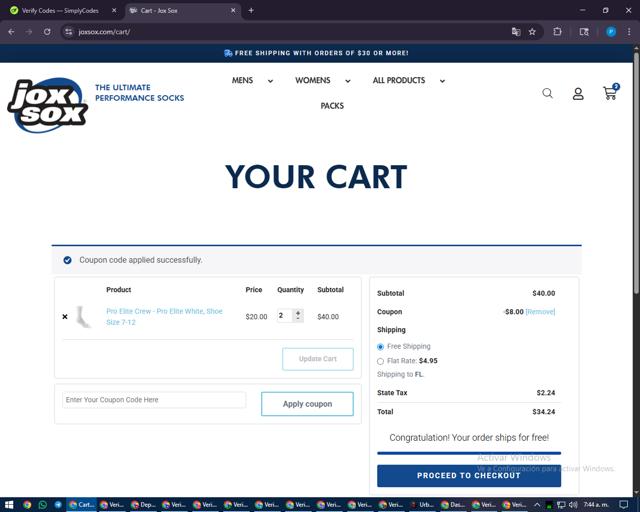Image resolution: width=640 pixels, height=512 pixels.
Task: Open the Das... Chrome window in taskbar
Action: [453, 505]
